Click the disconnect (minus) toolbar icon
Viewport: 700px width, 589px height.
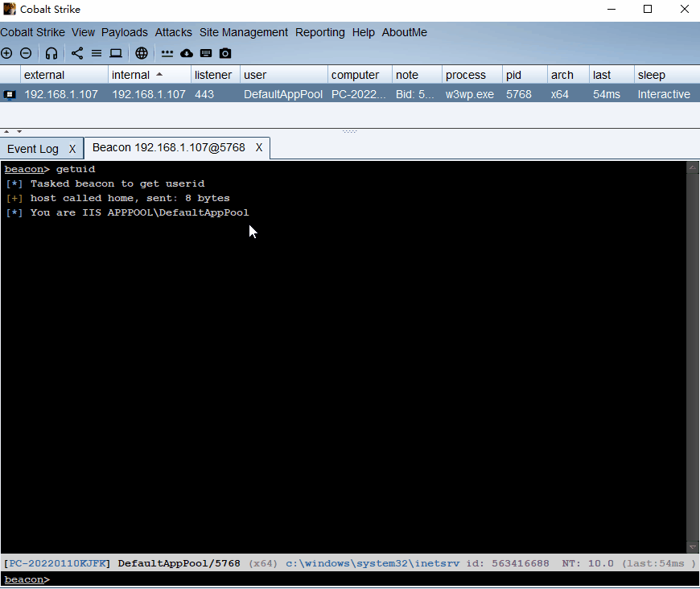point(26,54)
